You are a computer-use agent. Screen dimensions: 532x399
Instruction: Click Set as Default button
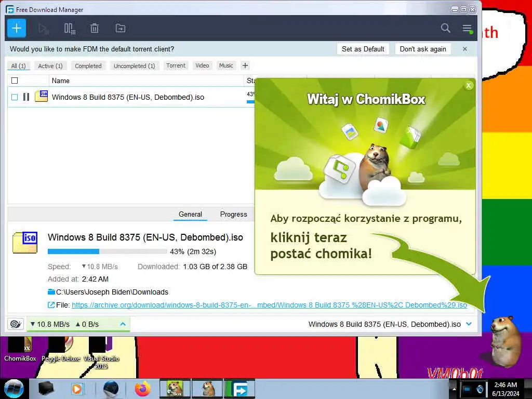click(x=363, y=49)
